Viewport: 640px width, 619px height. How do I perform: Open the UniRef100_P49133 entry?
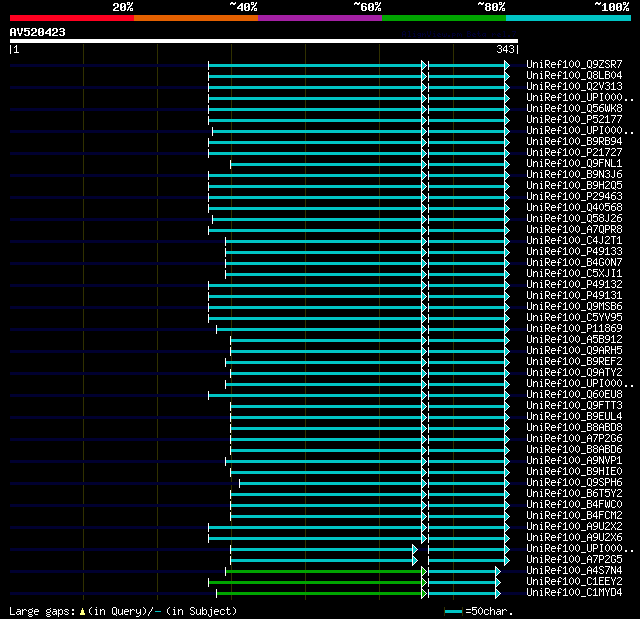click(x=574, y=252)
